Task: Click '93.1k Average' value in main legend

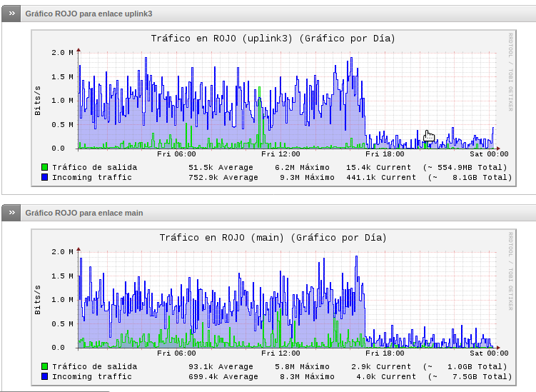Action: 221,366
